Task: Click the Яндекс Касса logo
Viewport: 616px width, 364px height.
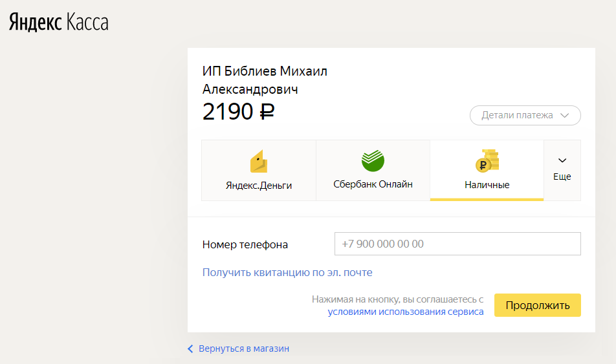Action: coord(58,21)
